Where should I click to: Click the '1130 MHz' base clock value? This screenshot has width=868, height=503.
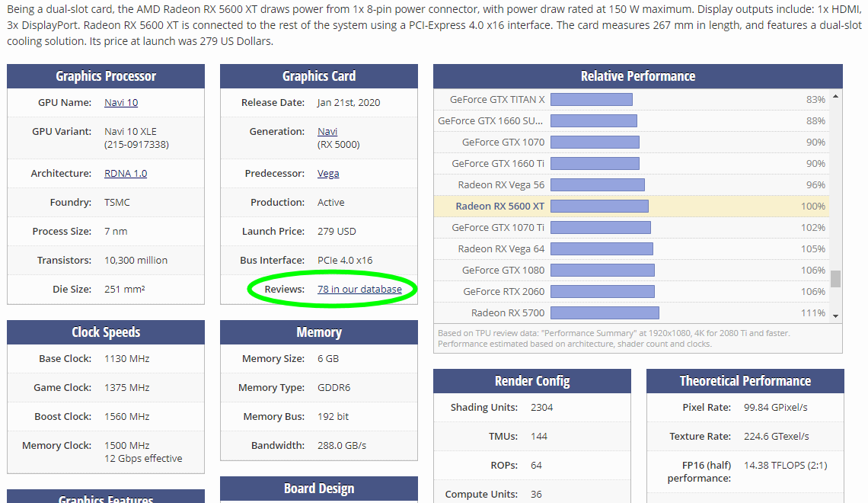[126, 358]
